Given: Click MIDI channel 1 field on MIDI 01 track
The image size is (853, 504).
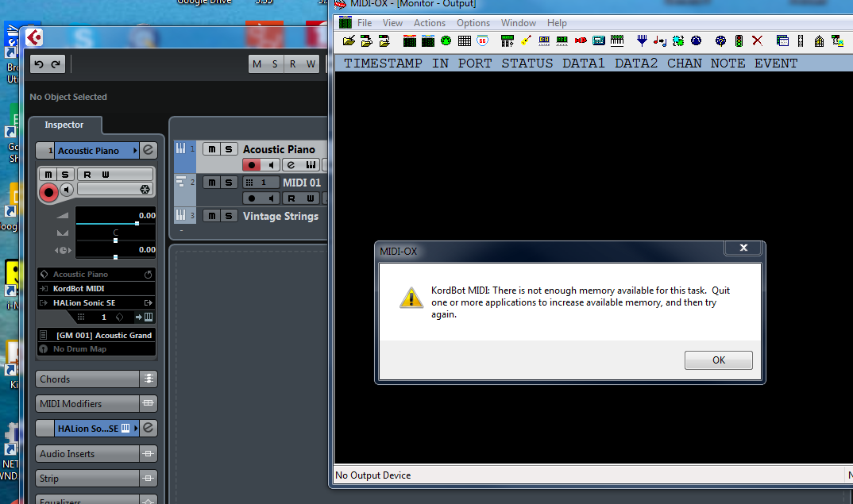Looking at the screenshot, I should coord(260,183).
